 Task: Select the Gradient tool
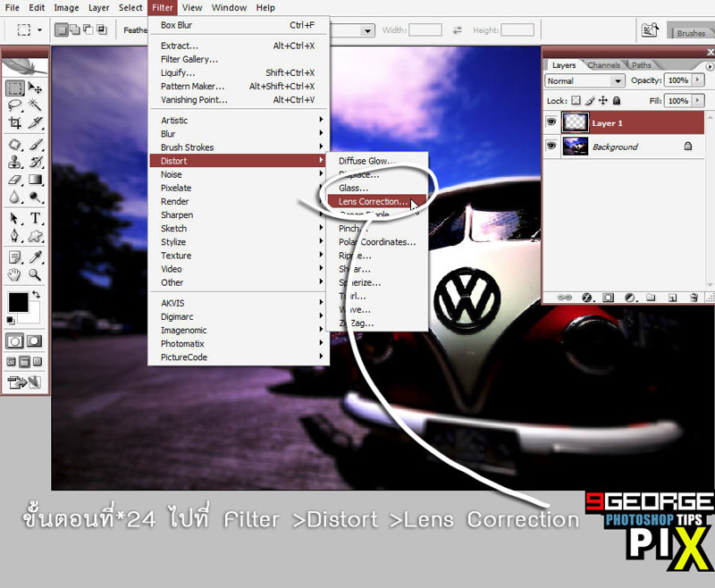[x=35, y=180]
